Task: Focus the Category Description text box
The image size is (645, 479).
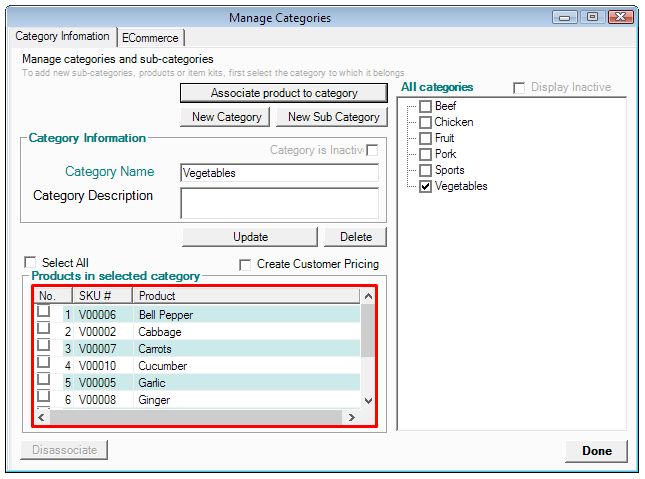Action: (x=279, y=203)
